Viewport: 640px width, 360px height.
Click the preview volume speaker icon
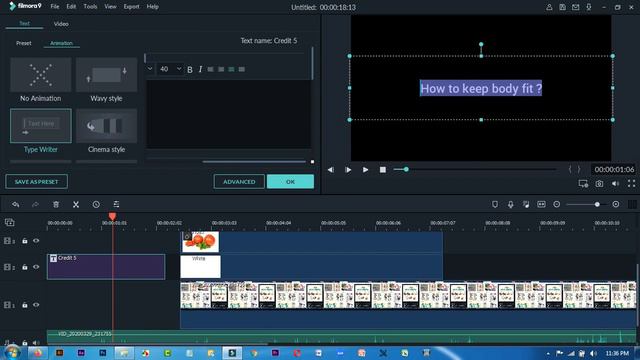(615, 184)
